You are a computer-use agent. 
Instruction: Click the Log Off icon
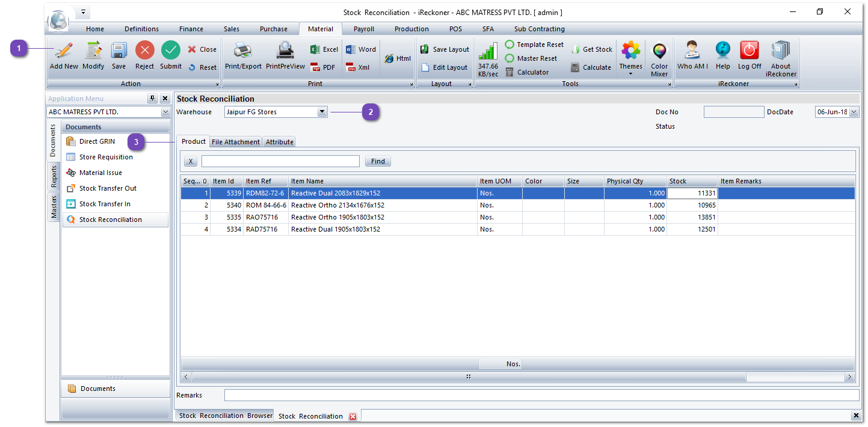(x=749, y=54)
